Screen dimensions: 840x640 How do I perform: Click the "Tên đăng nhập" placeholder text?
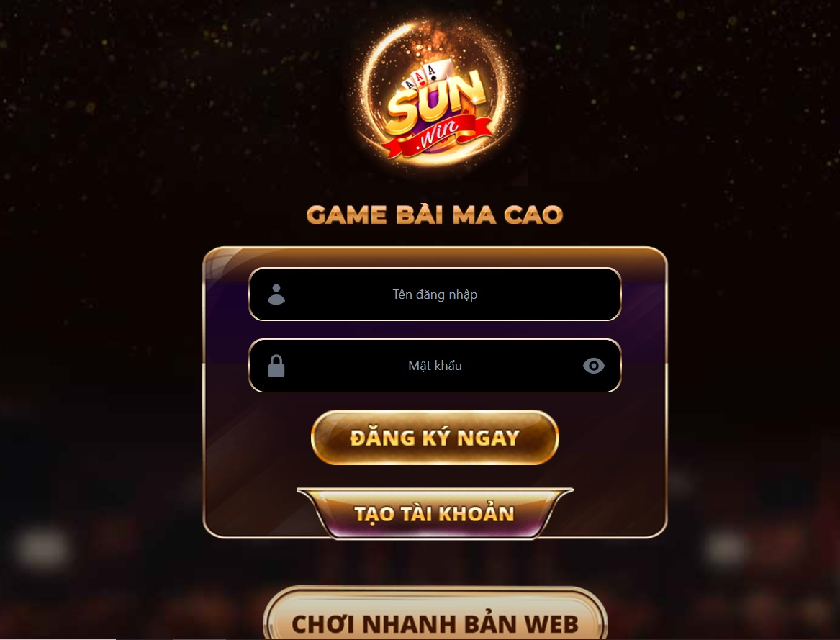[435, 294]
